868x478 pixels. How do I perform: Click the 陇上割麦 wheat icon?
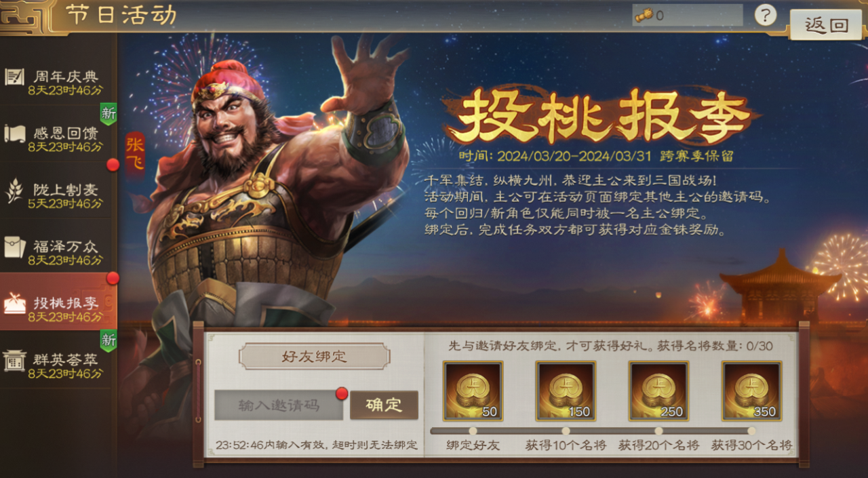click(x=14, y=191)
